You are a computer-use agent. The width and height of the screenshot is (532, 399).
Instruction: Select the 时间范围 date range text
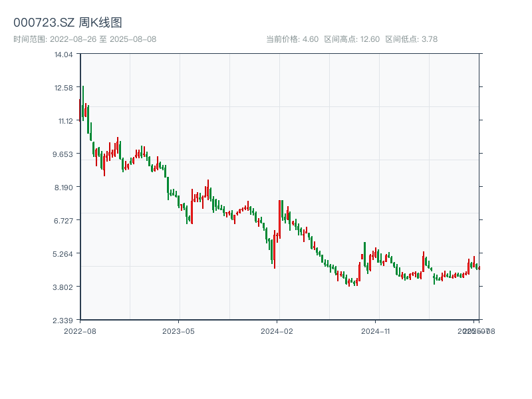(x=84, y=39)
